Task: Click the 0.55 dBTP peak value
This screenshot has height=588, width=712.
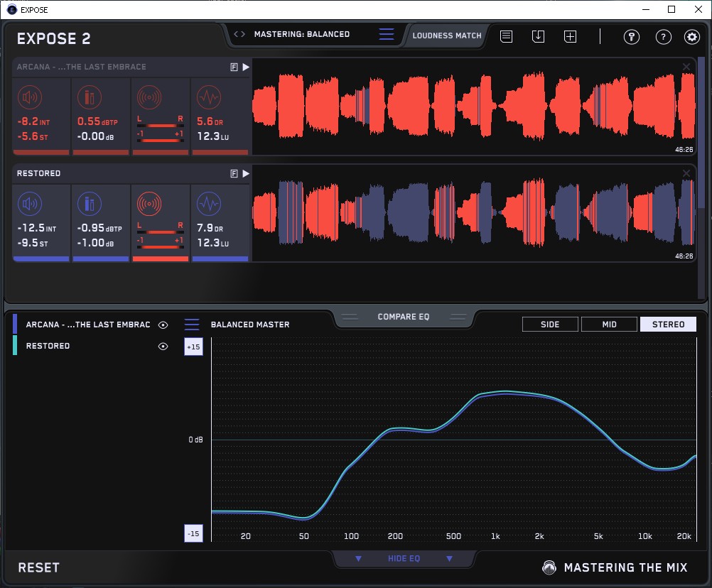Action: pos(97,121)
